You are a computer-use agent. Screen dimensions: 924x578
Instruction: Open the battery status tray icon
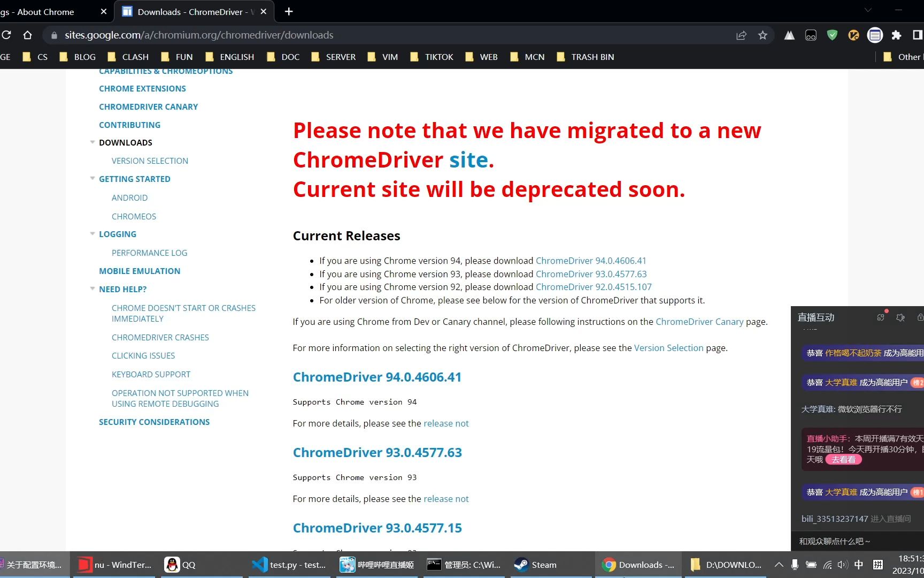click(x=811, y=565)
